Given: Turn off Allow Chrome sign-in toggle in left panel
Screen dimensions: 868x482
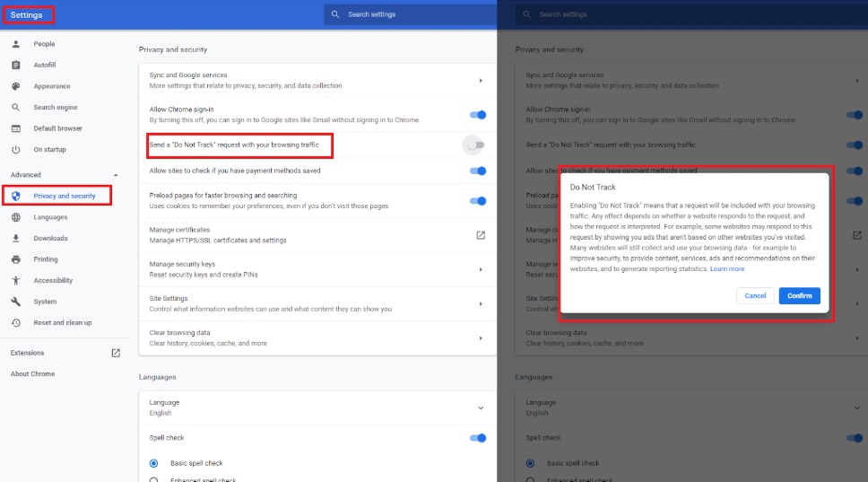Looking at the screenshot, I should coord(478,115).
